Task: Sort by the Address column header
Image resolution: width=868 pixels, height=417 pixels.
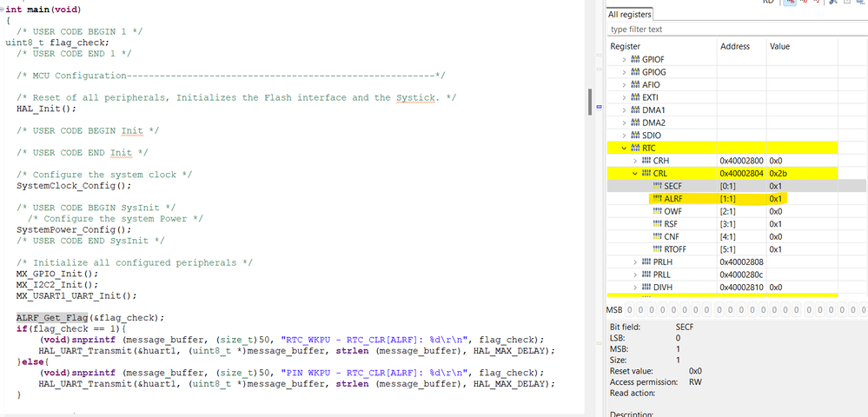Action: click(742, 47)
